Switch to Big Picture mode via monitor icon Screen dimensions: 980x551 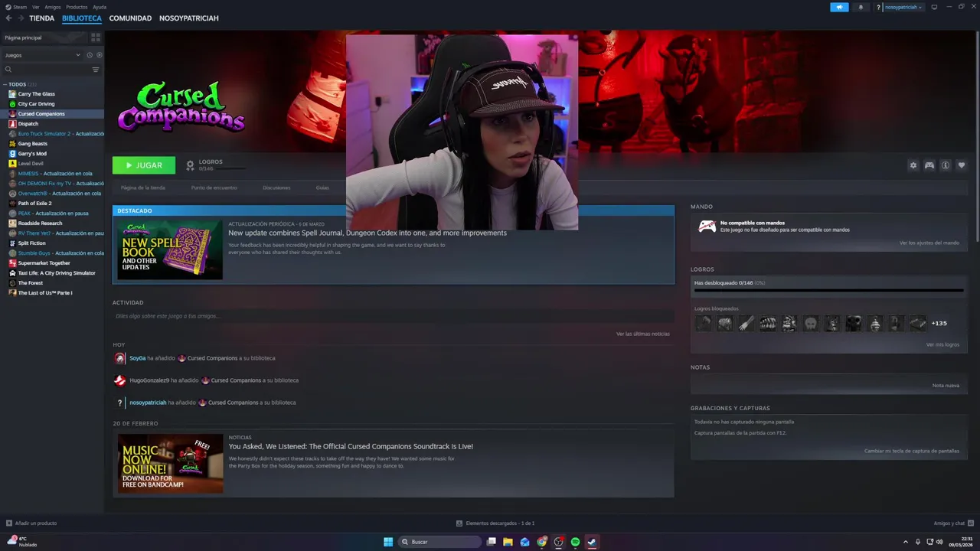click(934, 7)
